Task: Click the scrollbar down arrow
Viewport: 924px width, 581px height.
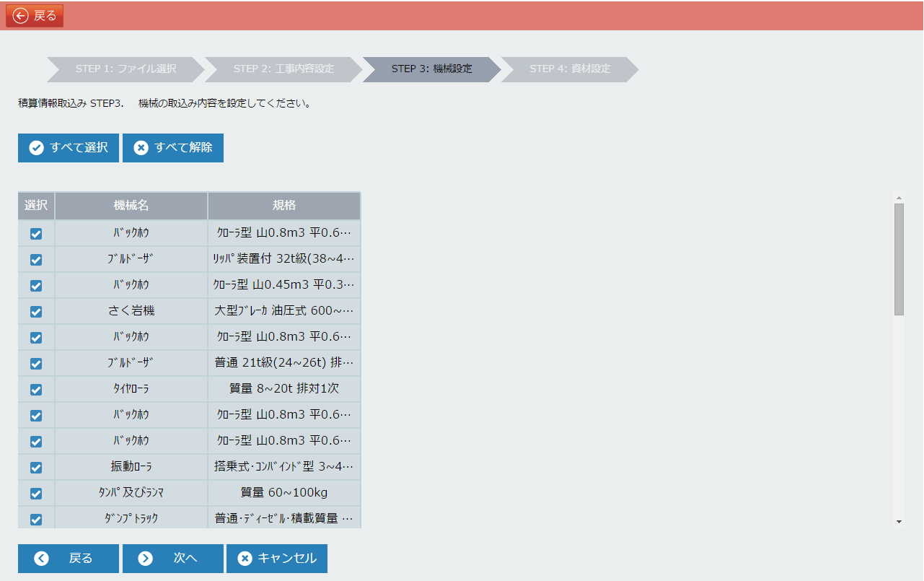Action: (x=899, y=522)
